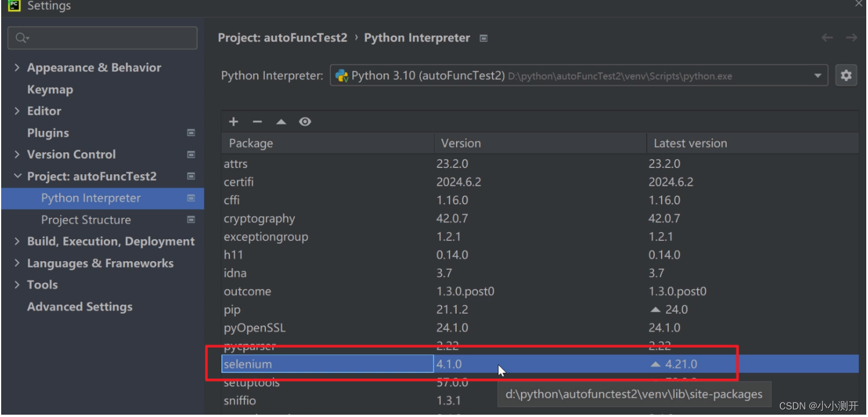Image resolution: width=868 pixels, height=417 pixels.
Task: Select the idna package row
Action: [x=540, y=273]
